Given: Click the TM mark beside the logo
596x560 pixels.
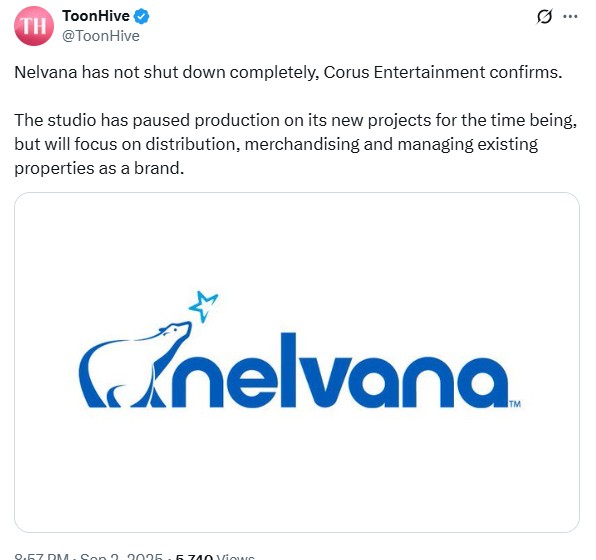Looking at the screenshot, I should [x=515, y=404].
